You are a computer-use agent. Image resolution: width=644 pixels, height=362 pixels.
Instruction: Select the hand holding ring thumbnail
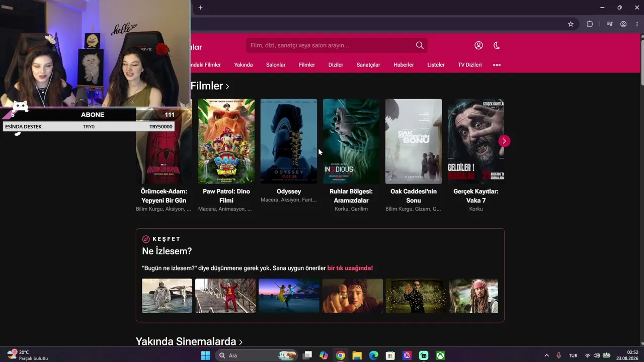353,296
